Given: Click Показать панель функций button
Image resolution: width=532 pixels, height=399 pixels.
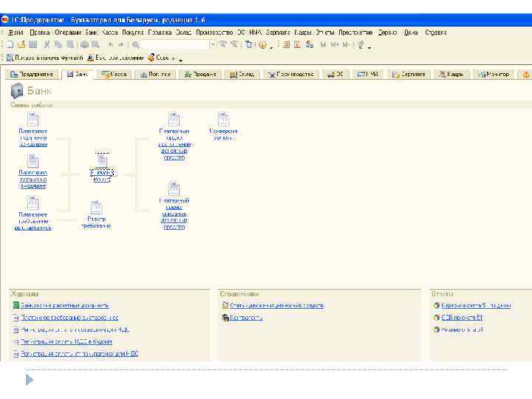Looking at the screenshot, I should (45, 58).
